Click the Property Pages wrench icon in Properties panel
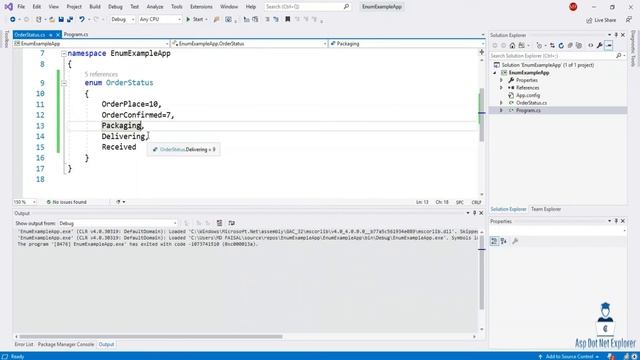 515,241
